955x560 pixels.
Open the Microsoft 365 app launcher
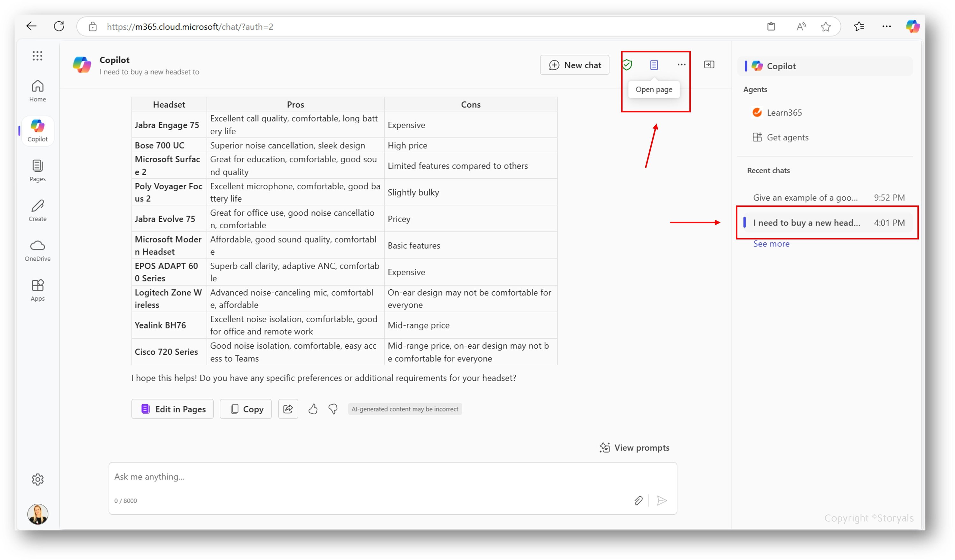[37, 56]
